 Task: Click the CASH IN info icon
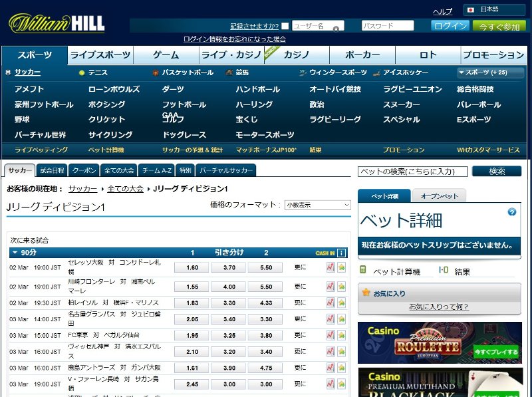pyautogui.click(x=342, y=253)
